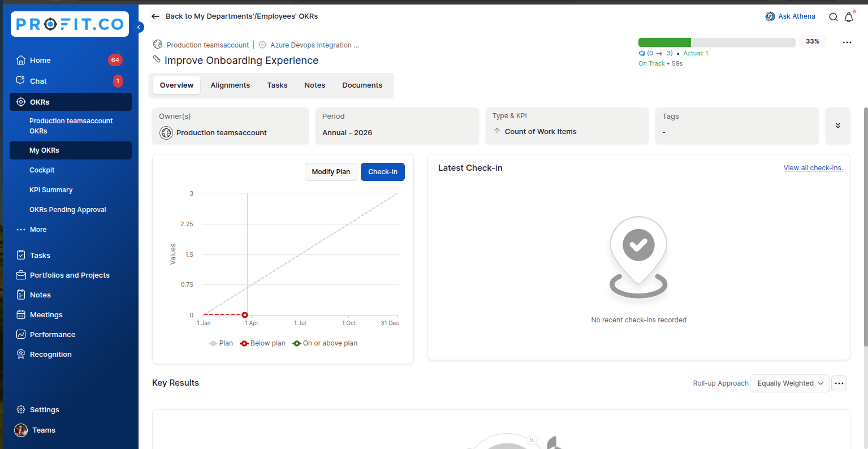This screenshot has height=449, width=868.
Task: Open search with magnifier icon
Action: point(833,17)
